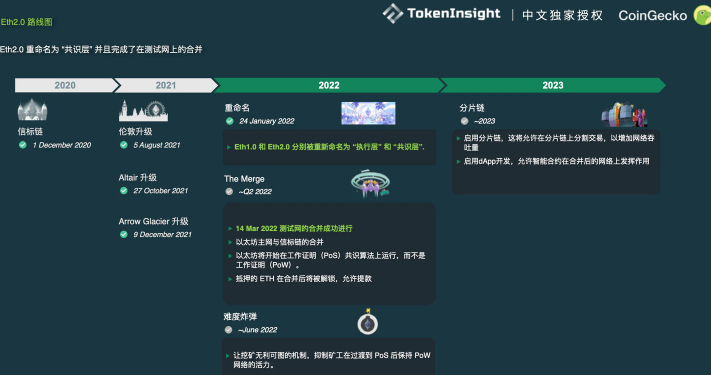
Task: Select the 2022 timeline segment
Action: tap(329, 85)
